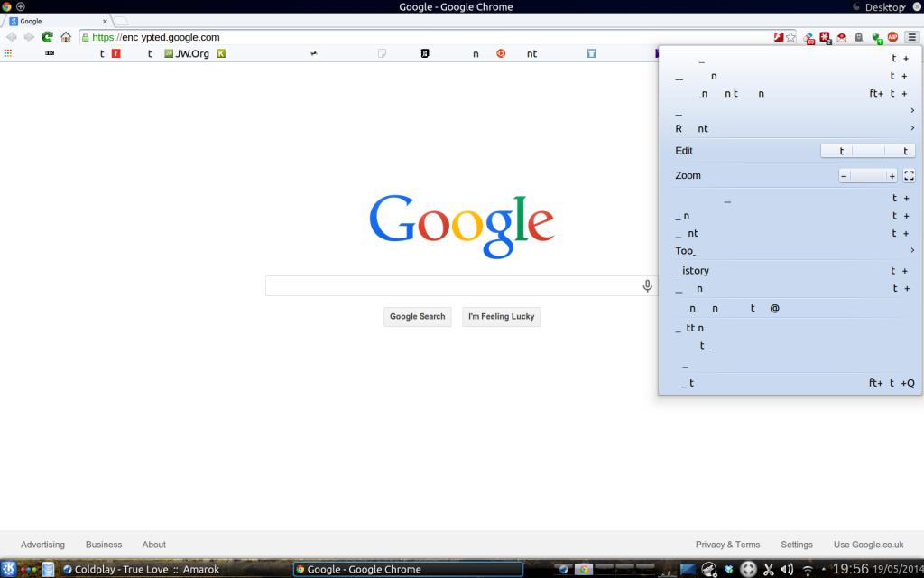Click inside the Google search box
The image size is (924, 578).
[x=451, y=286]
